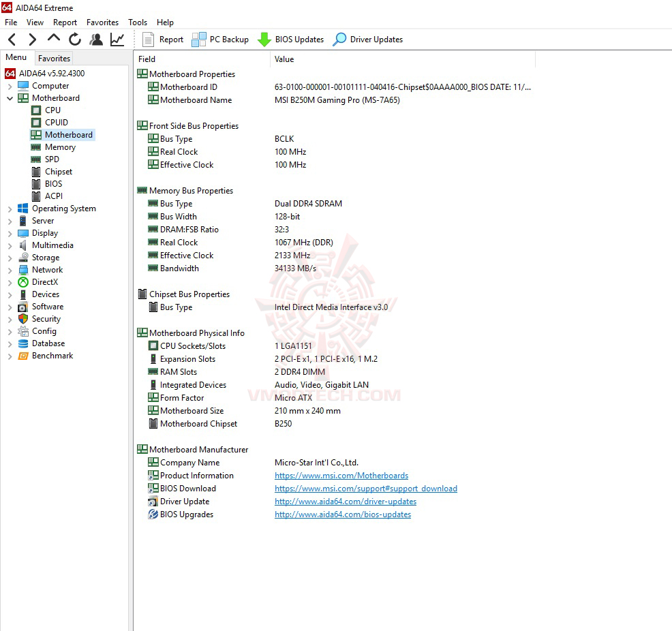
Task: Expand the Operating System node
Action: [10, 209]
